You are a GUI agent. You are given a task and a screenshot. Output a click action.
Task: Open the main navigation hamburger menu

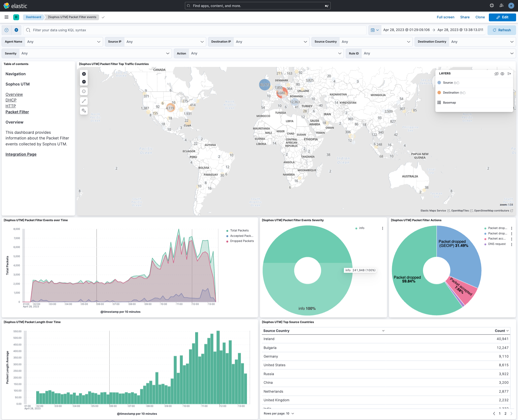click(x=6, y=17)
